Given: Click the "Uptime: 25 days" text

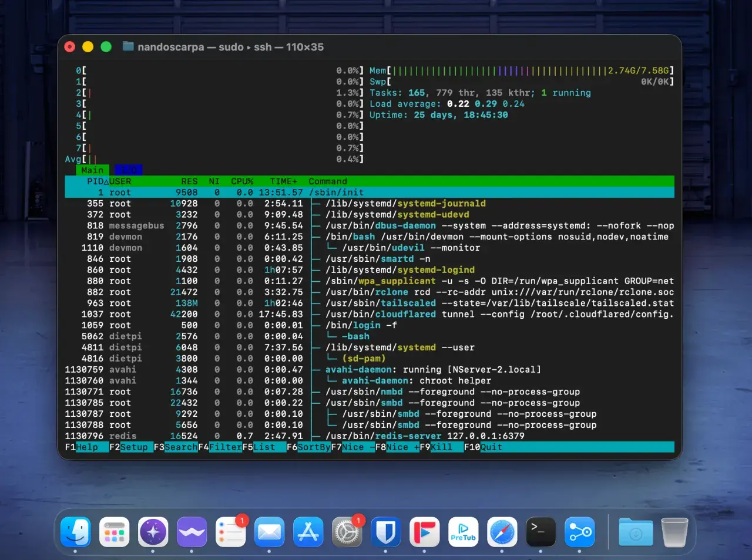Looking at the screenshot, I should point(439,115).
